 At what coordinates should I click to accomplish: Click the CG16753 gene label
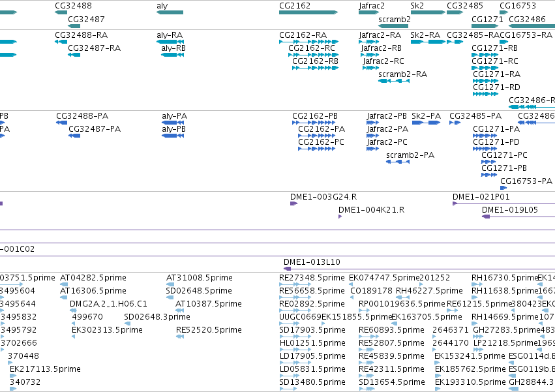pos(517,6)
